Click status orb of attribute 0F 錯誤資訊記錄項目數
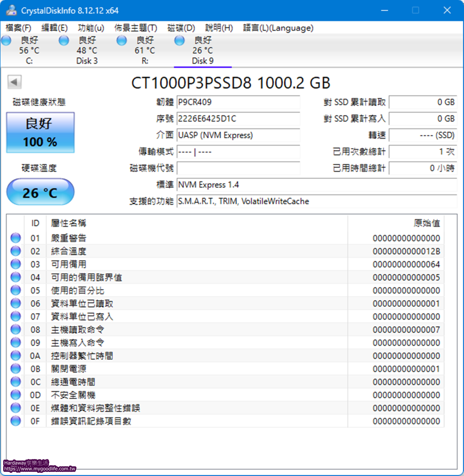Viewport: 464px width, 476px height. click(16, 421)
